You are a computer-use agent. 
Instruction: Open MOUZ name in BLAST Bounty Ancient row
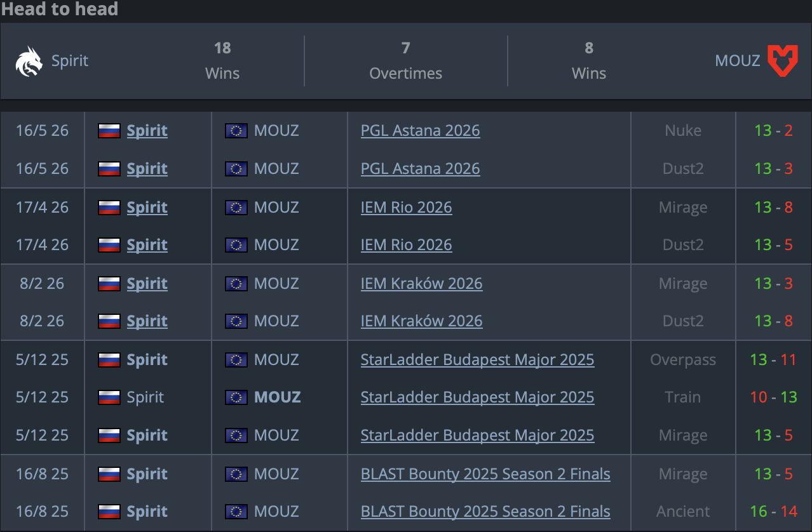276,512
